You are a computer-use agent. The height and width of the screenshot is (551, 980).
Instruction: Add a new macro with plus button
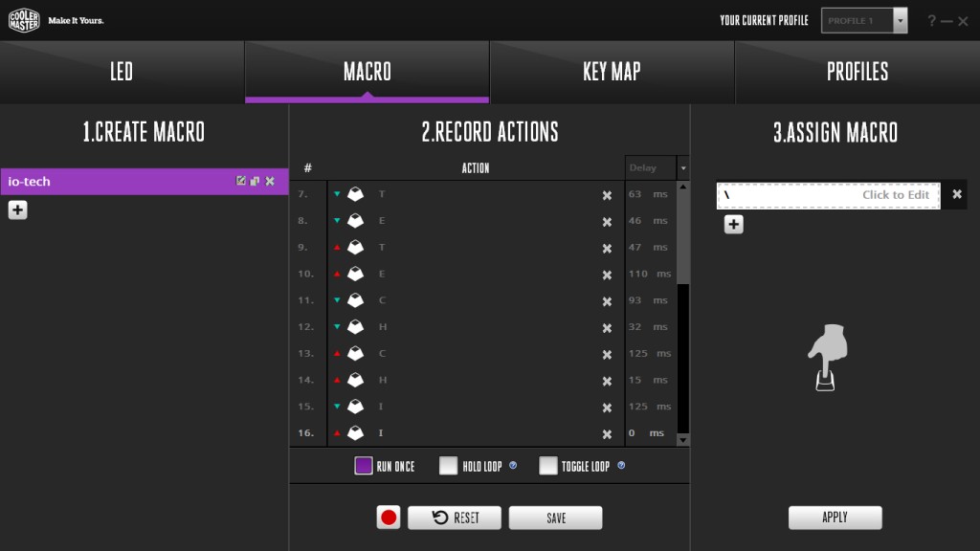tap(17, 209)
